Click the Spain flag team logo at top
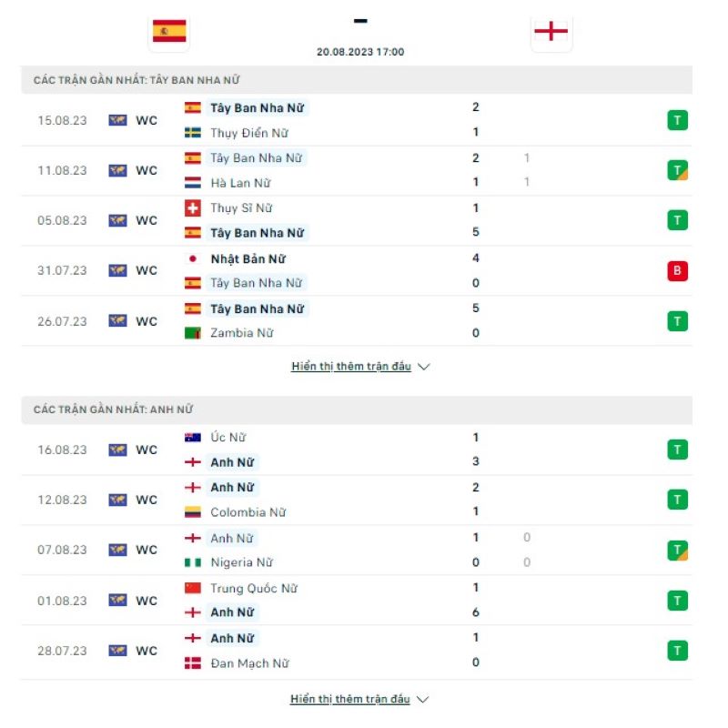The height and width of the screenshot is (728, 728). click(x=168, y=31)
